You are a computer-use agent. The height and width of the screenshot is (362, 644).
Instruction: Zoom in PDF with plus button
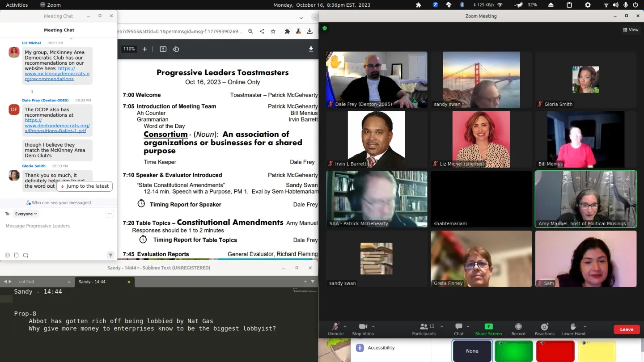click(144, 49)
